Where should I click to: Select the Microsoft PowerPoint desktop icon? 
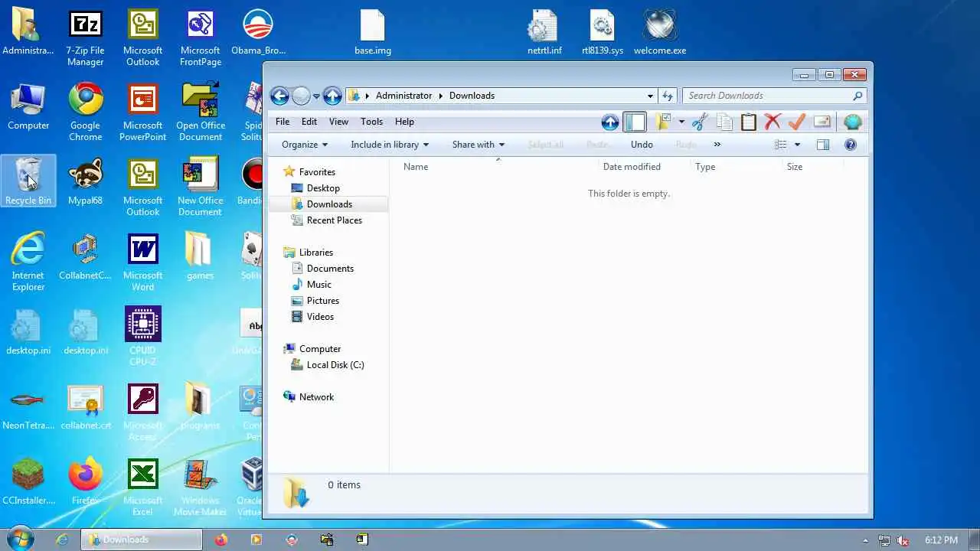[143, 113]
